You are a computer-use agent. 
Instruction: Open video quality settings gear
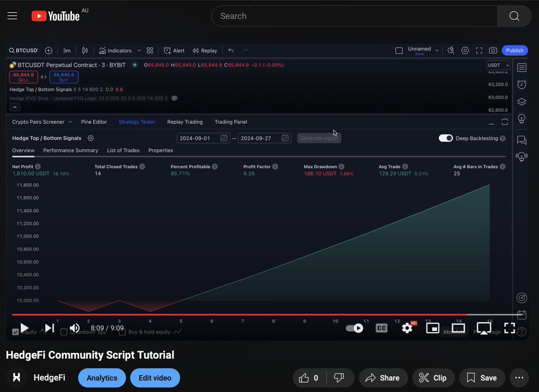(x=407, y=328)
